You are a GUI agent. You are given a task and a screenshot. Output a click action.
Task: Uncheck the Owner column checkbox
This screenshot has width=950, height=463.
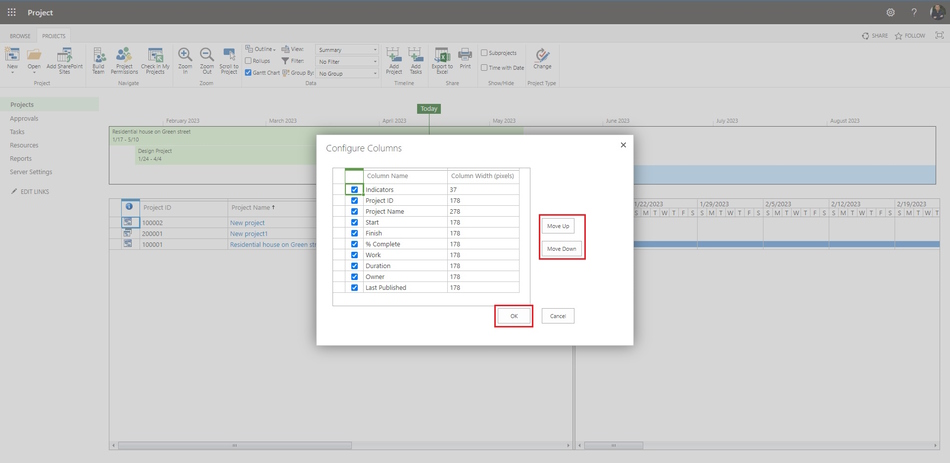tap(354, 277)
